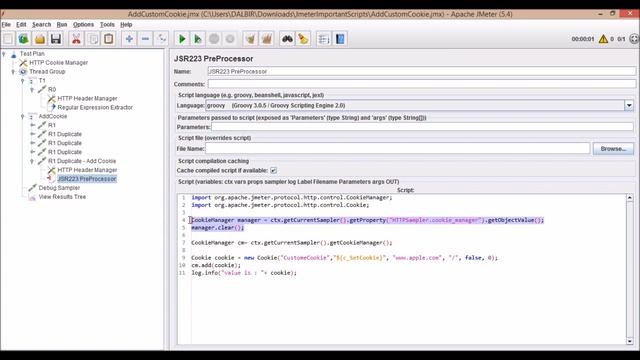Open the Function Helper dialog icon
The height and width of the screenshot is (360, 640).
point(324,39)
